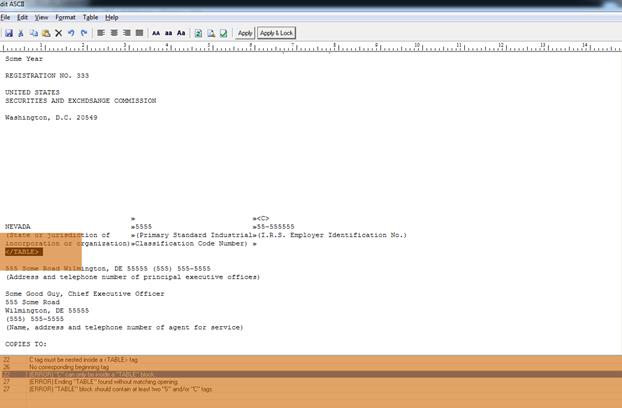The width and height of the screenshot is (622, 408).
Task: Click the Save icon in the toolbar
Action: click(x=9, y=33)
